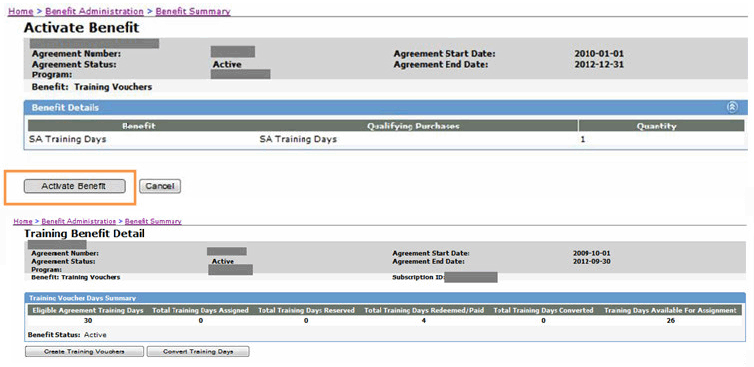Click the value 30 under Eligible Days
Screen dimensions: 754x367
point(88,320)
